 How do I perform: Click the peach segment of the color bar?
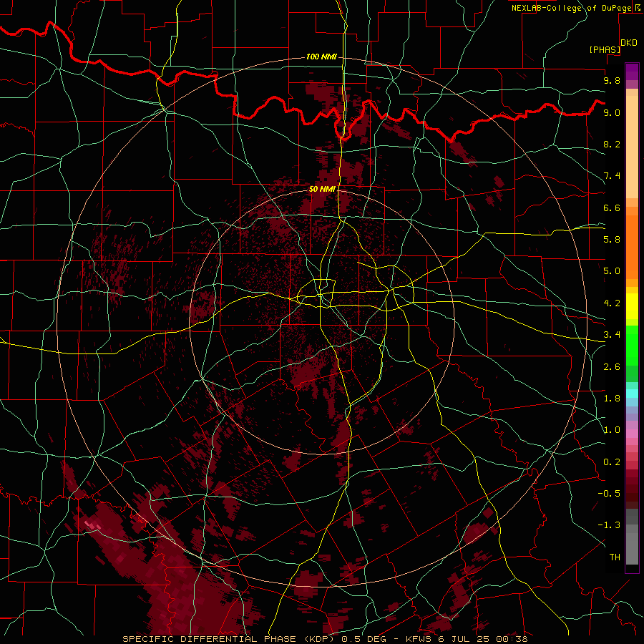(632, 147)
